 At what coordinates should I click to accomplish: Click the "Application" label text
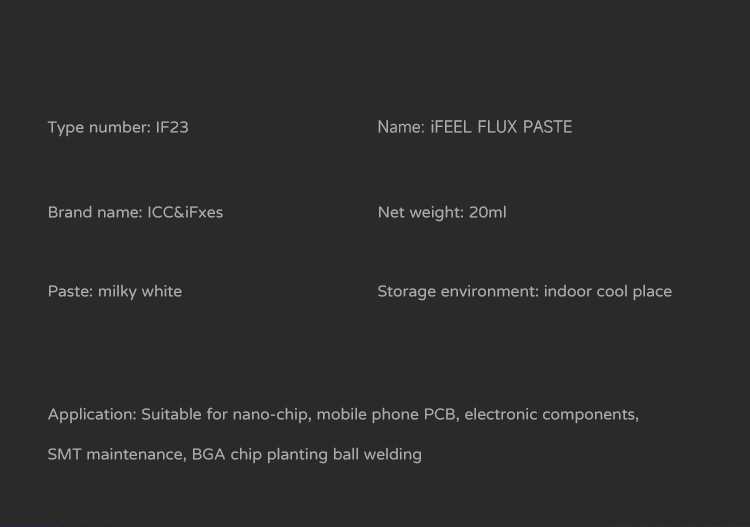pyautogui.click(x=91, y=414)
